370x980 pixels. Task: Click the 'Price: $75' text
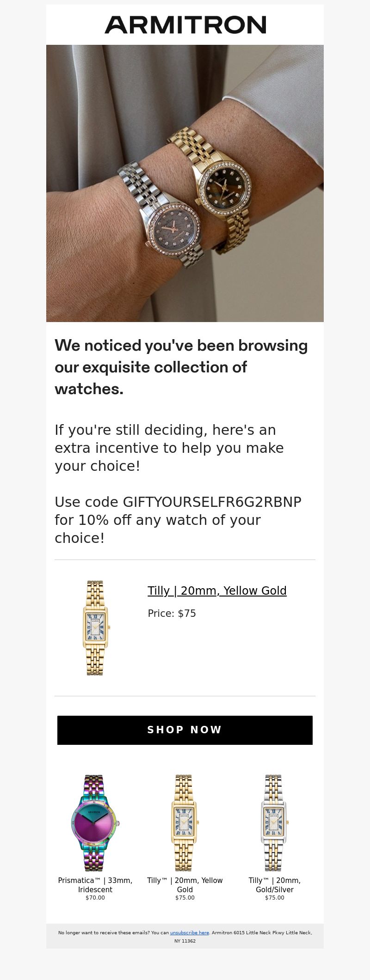click(x=172, y=614)
